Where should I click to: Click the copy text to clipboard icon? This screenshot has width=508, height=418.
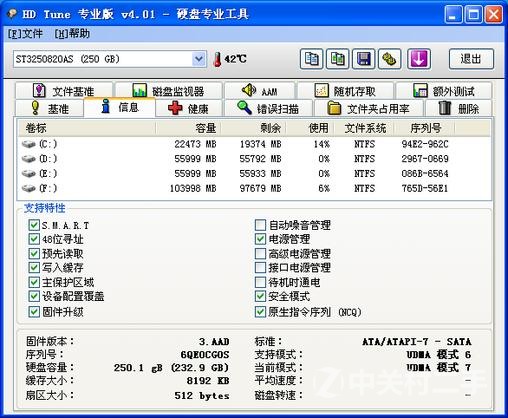[x=311, y=59]
